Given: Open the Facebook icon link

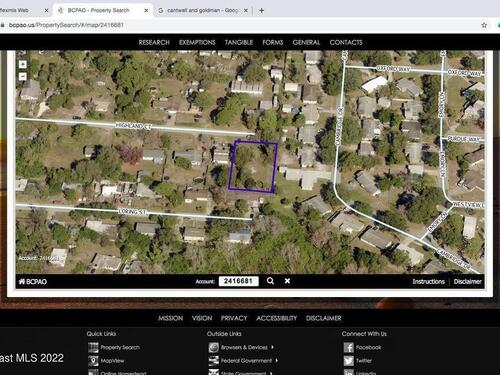Looking at the screenshot, I should tap(349, 347).
